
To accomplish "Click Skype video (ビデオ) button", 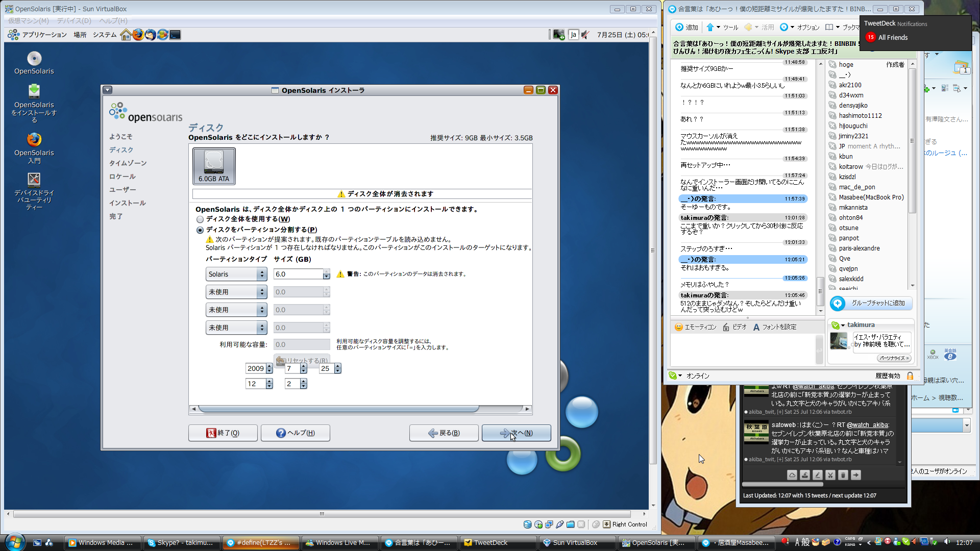I will point(734,327).
